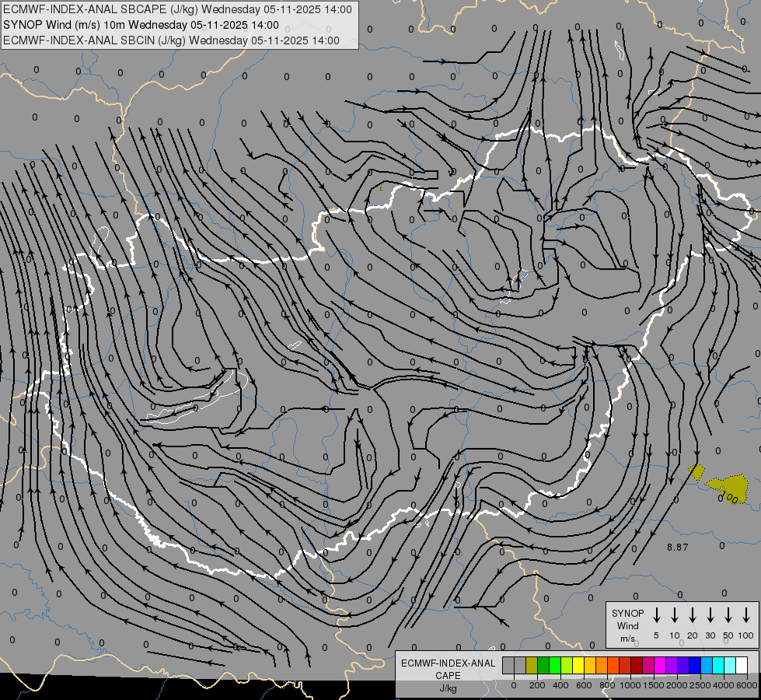
Task: Select the bright green CAPE legend swatch
Action: [x=555, y=665]
